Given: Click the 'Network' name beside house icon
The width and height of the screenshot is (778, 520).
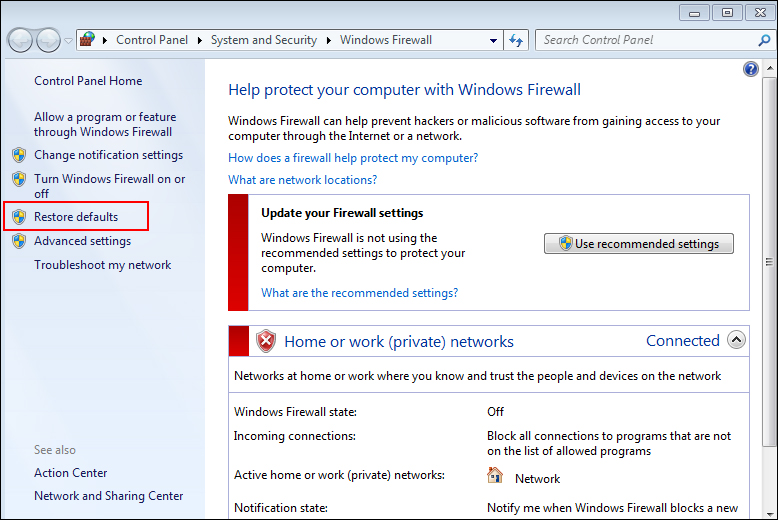Looking at the screenshot, I should click(x=537, y=479).
